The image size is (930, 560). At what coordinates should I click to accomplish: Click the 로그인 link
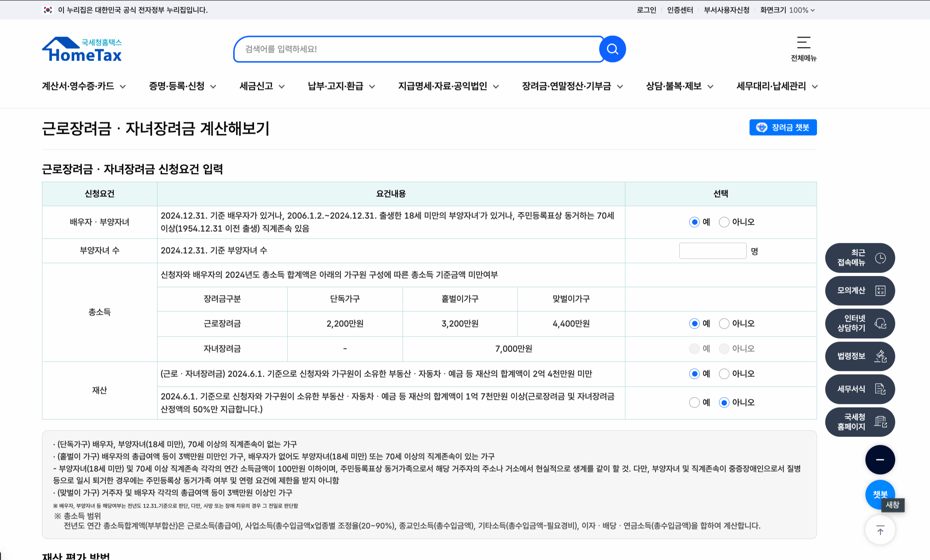click(x=647, y=10)
